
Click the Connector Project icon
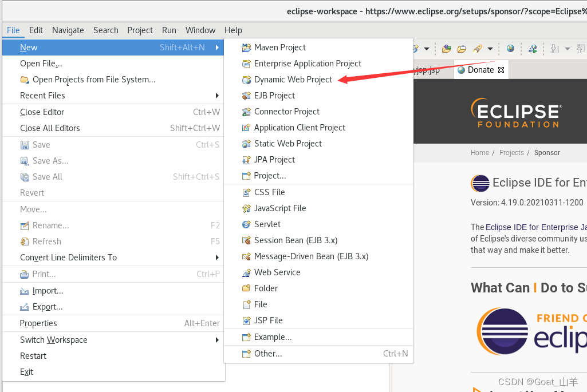pyautogui.click(x=246, y=112)
